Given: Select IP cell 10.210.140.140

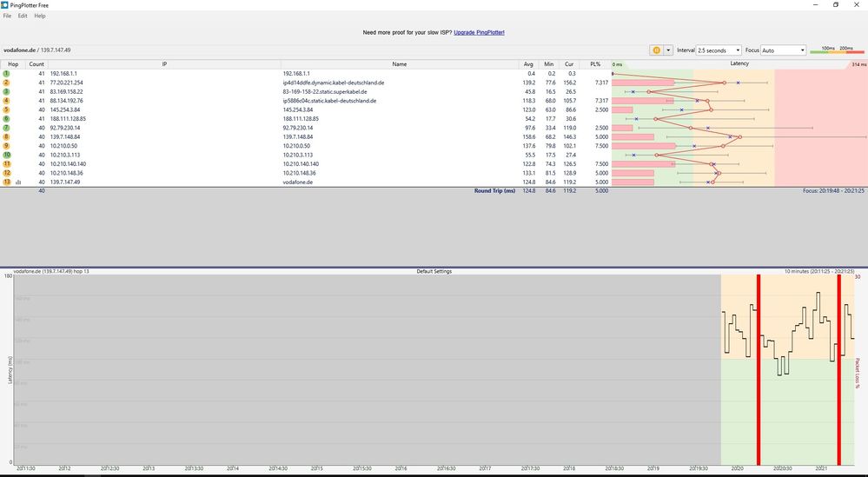Looking at the screenshot, I should pos(68,164).
